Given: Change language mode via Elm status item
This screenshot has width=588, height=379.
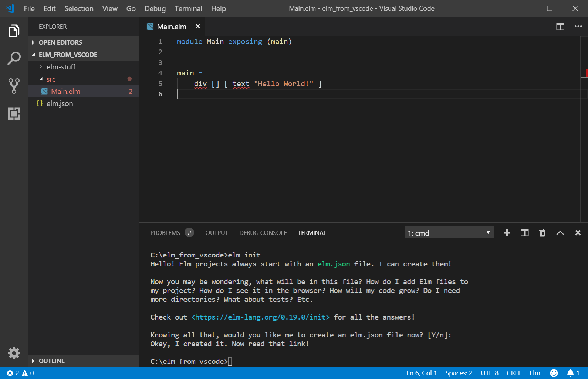Looking at the screenshot, I should [x=534, y=373].
